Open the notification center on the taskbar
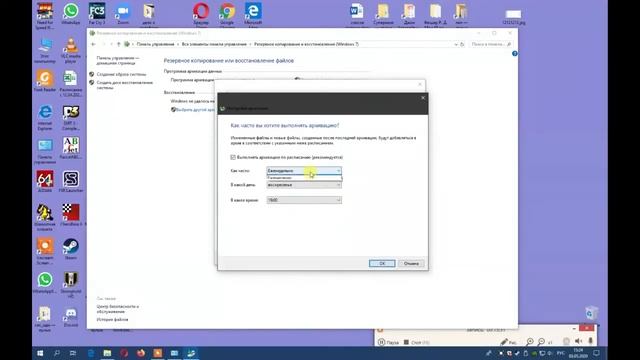Viewport: 640px width, 360px height. coord(596,353)
